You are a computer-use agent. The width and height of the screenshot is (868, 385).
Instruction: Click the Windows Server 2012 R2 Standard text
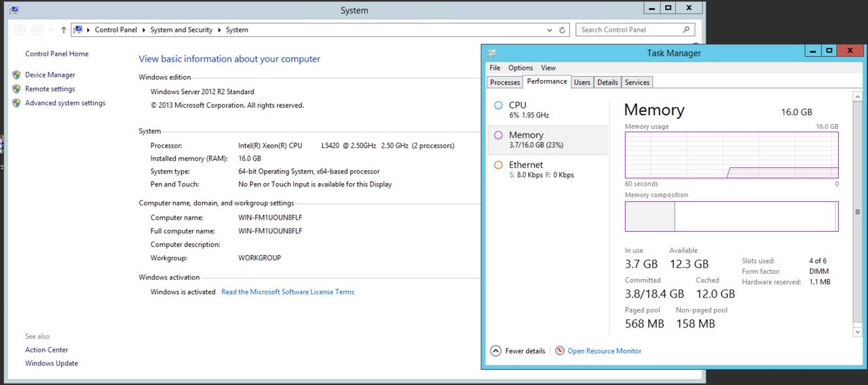(x=202, y=92)
